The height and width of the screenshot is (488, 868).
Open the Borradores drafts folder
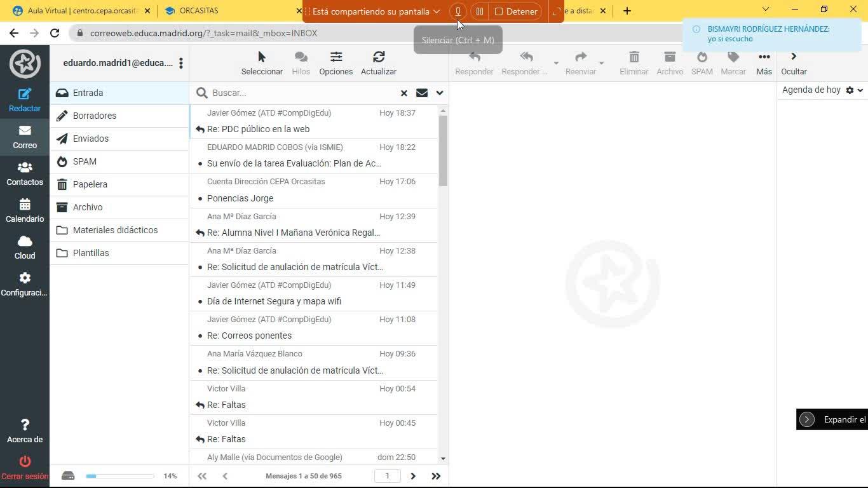[x=119, y=116]
